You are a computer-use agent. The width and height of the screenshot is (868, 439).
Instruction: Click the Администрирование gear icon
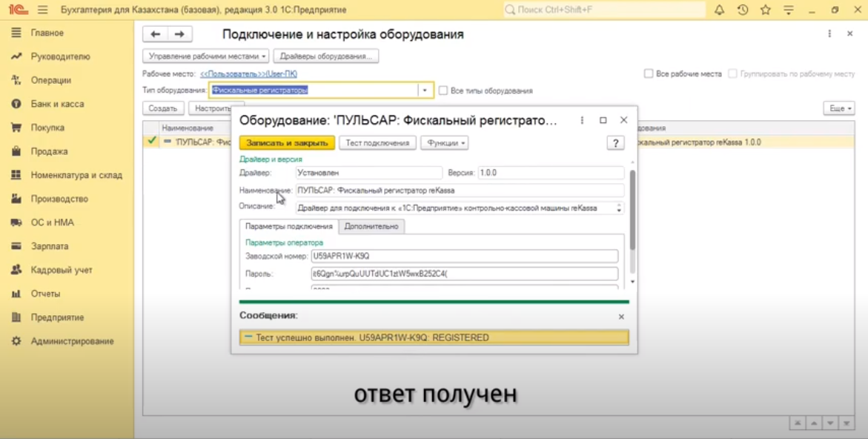pos(16,341)
